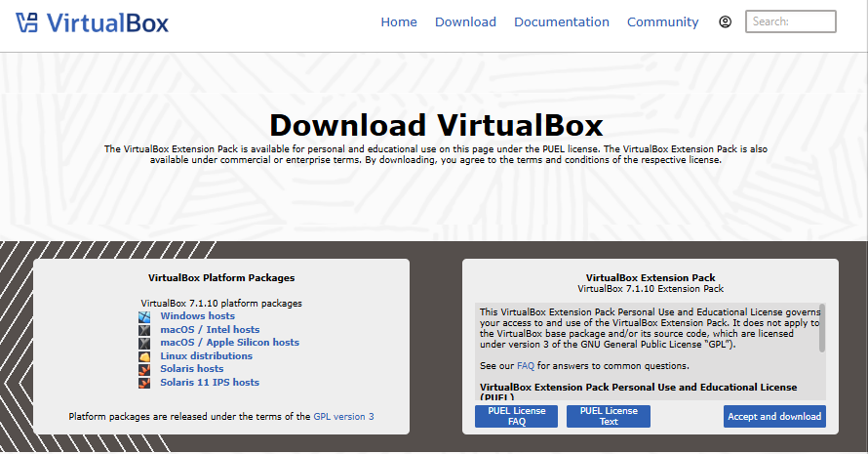The image size is (868, 454).
Task: Click the Linux distributions icon
Action: point(144,356)
